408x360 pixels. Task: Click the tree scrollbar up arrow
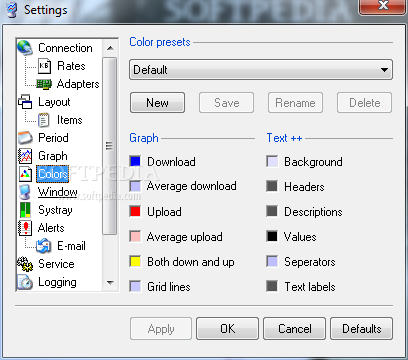tap(110, 48)
